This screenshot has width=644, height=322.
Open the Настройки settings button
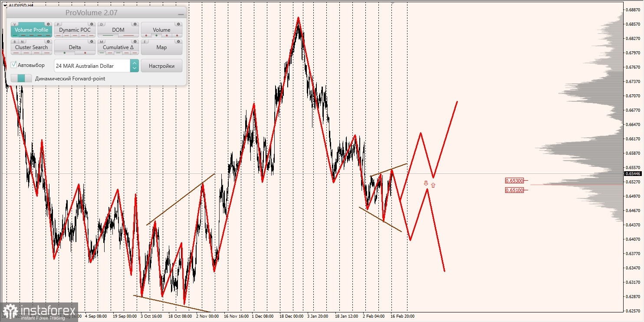161,66
